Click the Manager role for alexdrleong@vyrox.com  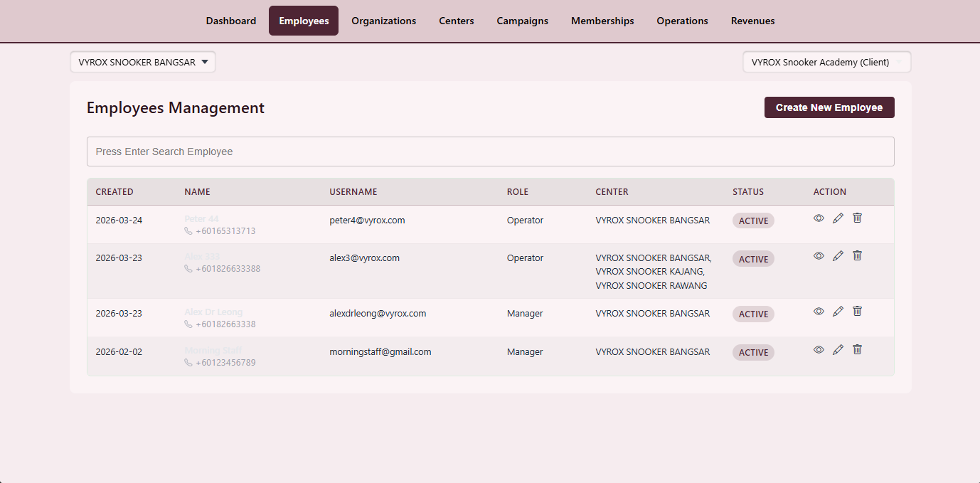coord(525,314)
